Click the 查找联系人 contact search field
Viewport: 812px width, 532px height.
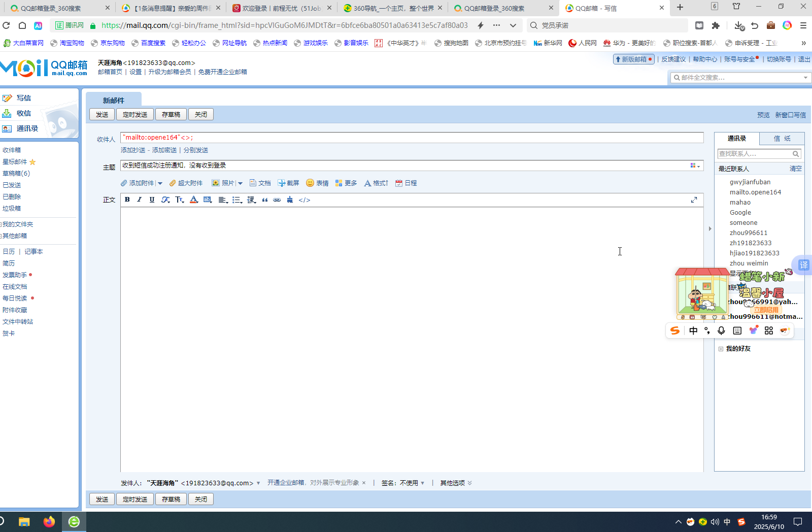click(x=755, y=154)
